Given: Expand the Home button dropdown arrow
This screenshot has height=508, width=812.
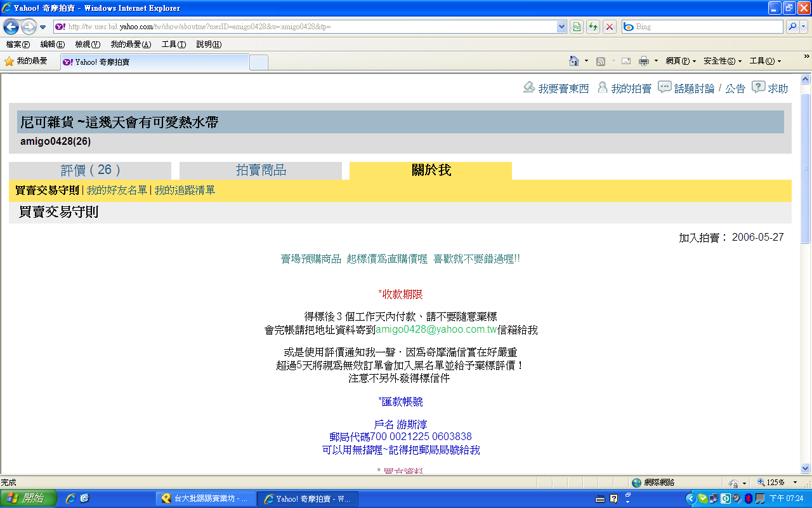Looking at the screenshot, I should point(586,61).
